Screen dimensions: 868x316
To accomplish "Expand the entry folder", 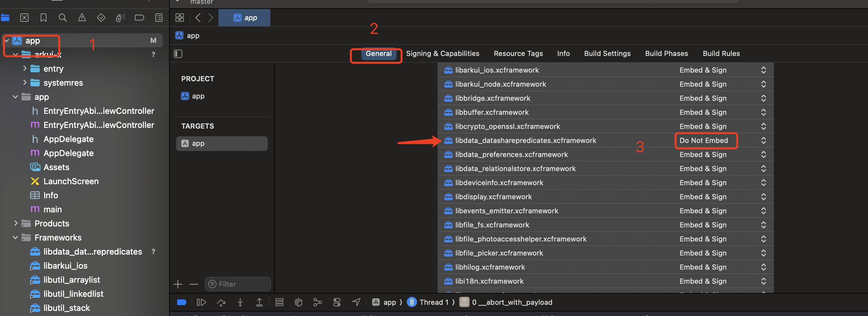I will point(25,69).
